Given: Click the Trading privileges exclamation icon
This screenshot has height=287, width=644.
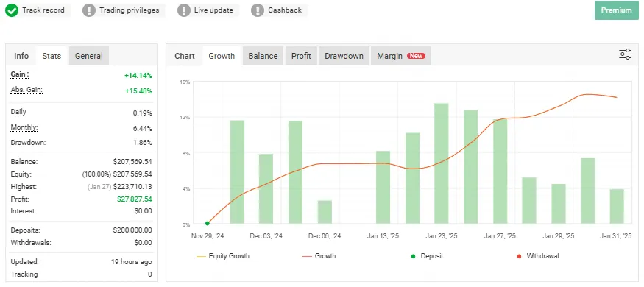Looking at the screenshot, I should [89, 10].
